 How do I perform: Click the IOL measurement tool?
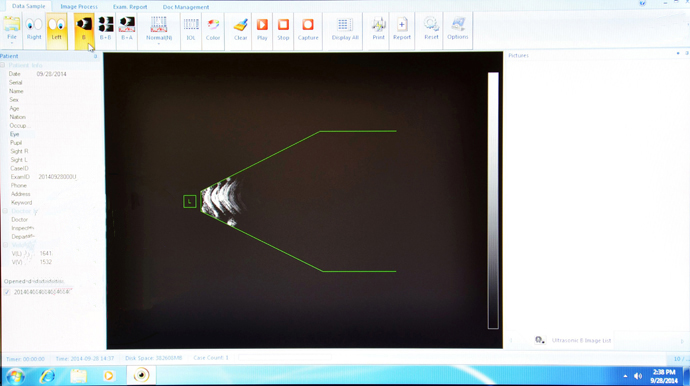tap(191, 29)
